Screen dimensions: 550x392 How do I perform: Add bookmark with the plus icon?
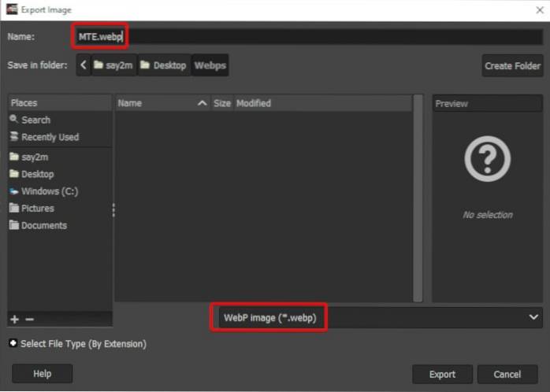14,319
